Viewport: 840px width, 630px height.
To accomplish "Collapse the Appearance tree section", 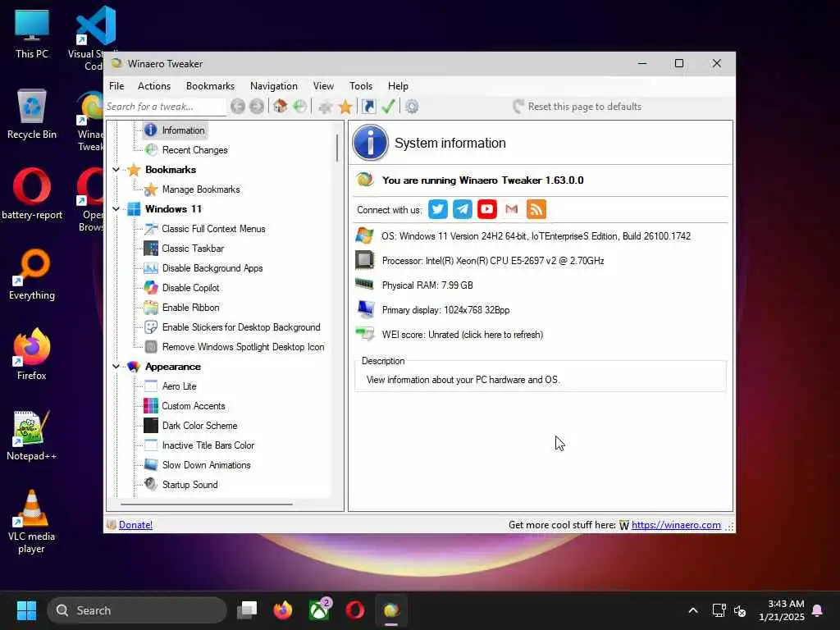I will click(x=116, y=367).
